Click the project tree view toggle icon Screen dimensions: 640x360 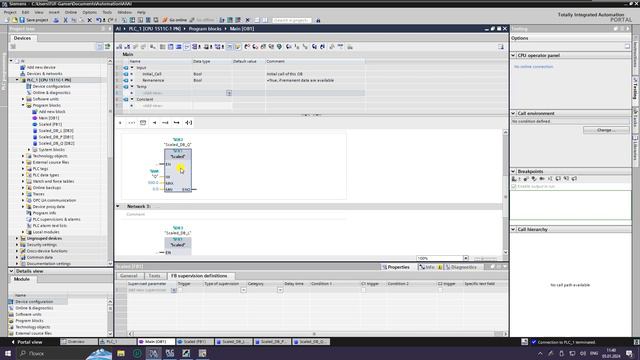click(100, 47)
